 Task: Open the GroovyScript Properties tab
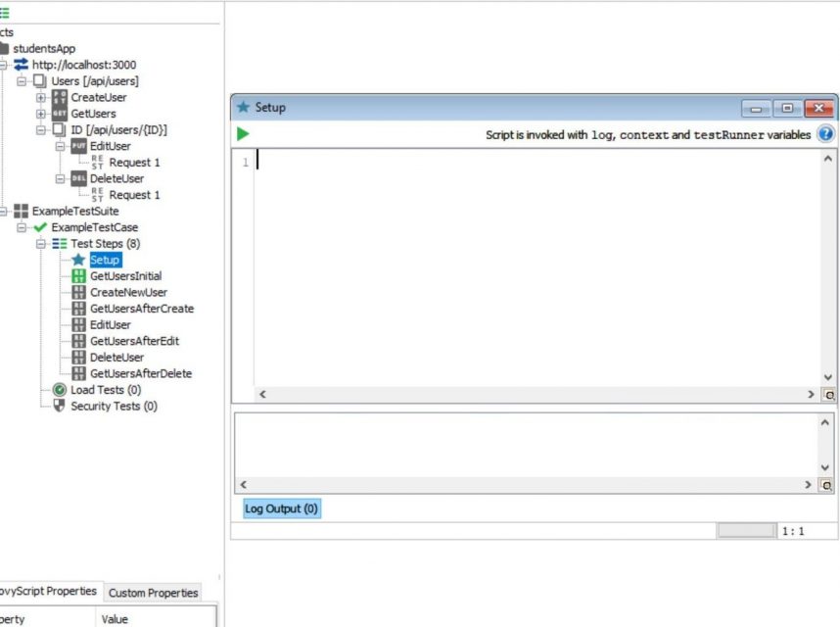[x=47, y=592]
